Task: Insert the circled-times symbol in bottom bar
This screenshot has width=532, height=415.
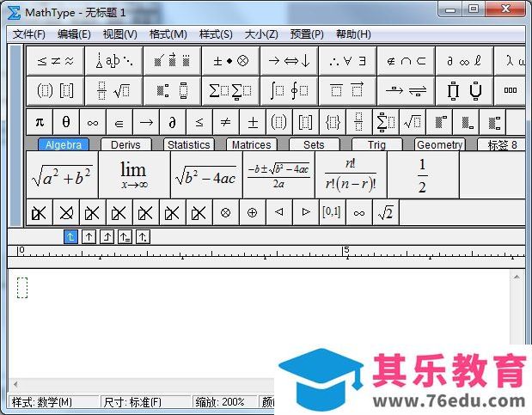Action: (226, 212)
